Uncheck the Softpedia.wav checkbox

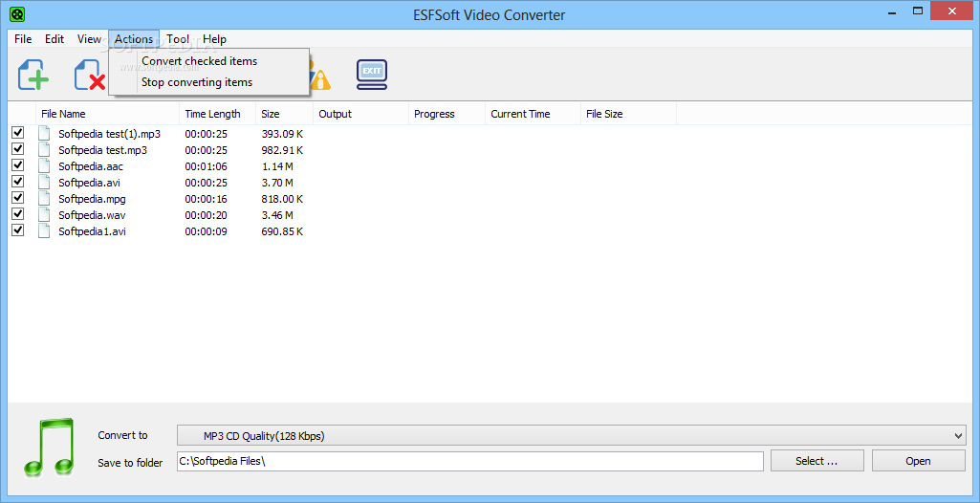(x=17, y=213)
